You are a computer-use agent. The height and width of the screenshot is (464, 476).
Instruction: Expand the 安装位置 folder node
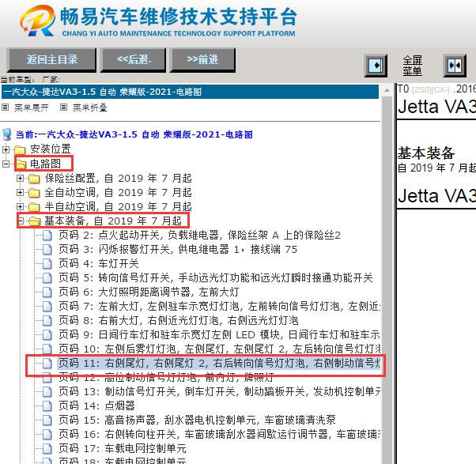[6, 149]
